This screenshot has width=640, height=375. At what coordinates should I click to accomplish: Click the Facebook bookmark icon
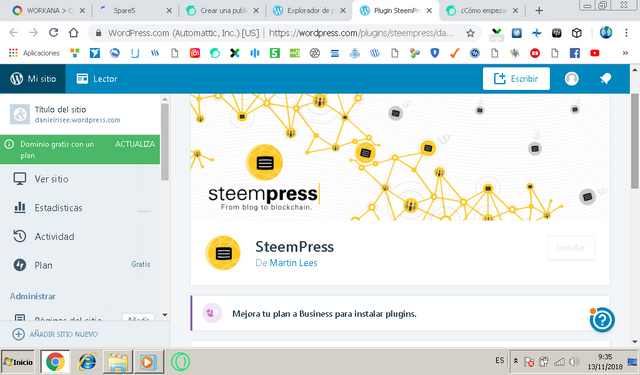point(575,53)
